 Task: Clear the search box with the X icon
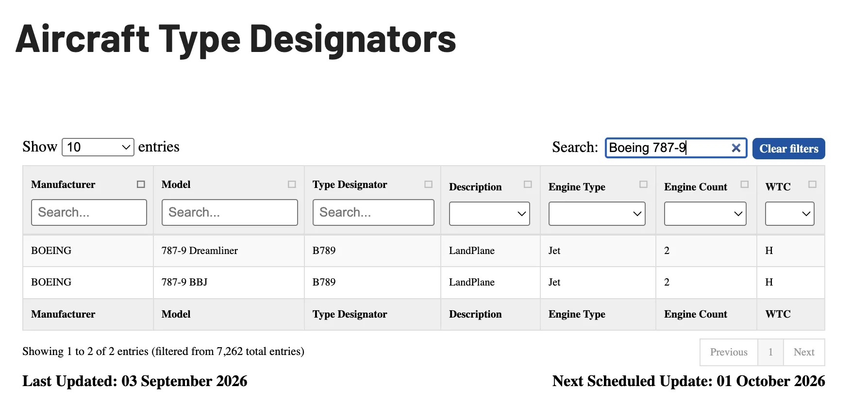pyautogui.click(x=736, y=148)
